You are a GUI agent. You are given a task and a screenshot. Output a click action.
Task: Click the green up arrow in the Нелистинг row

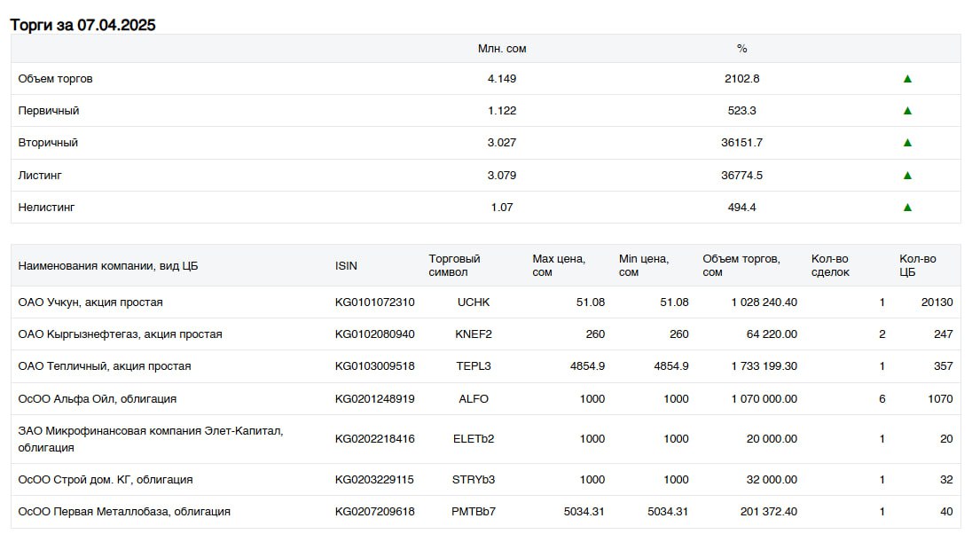[907, 207]
